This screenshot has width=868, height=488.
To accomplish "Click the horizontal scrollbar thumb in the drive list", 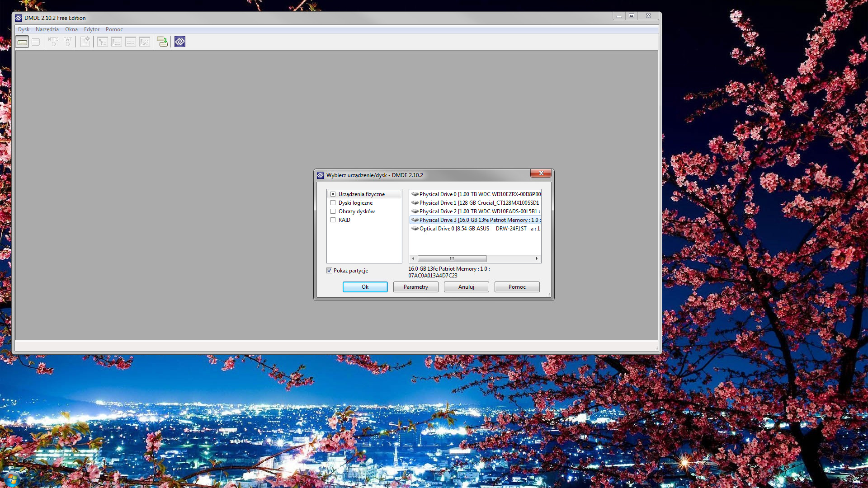I will pos(452,259).
